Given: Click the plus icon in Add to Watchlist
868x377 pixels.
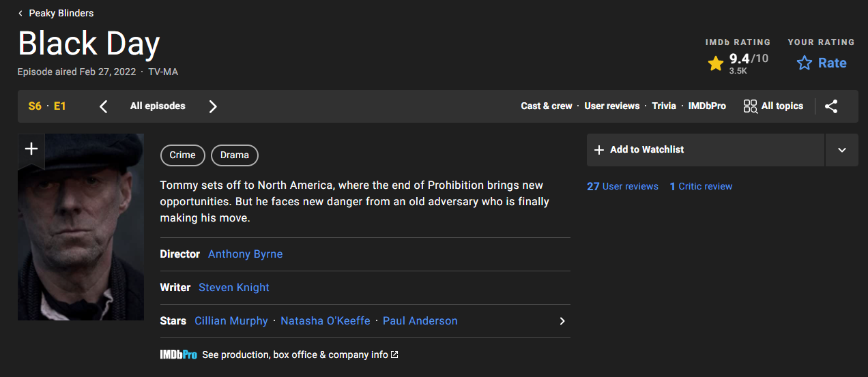Looking at the screenshot, I should (599, 150).
